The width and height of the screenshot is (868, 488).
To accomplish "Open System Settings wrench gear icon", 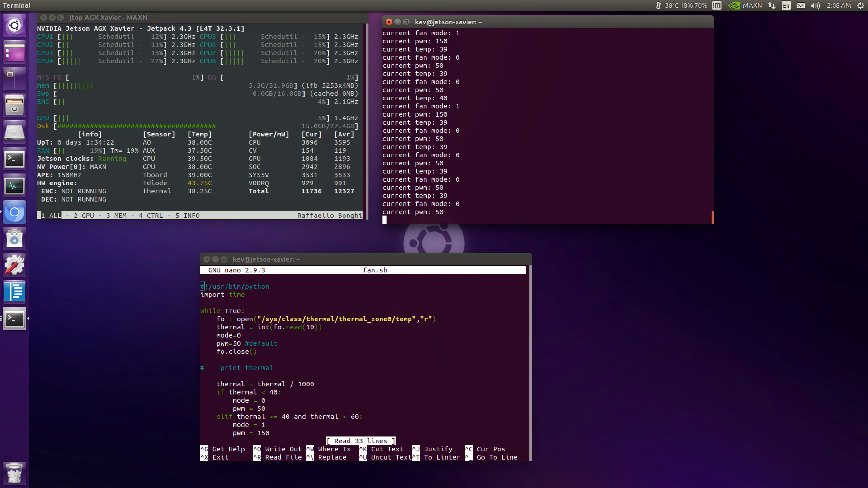I will click(x=14, y=265).
